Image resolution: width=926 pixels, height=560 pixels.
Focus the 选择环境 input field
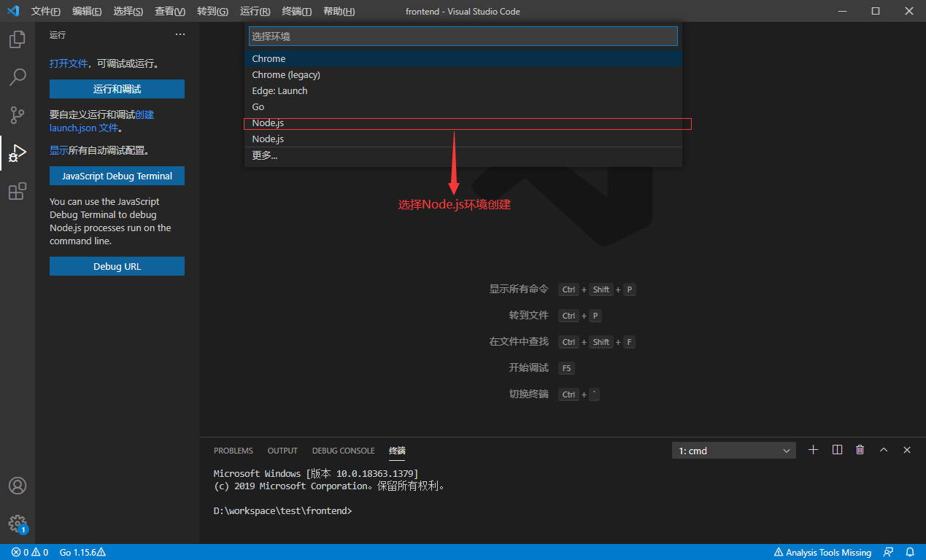pos(463,36)
